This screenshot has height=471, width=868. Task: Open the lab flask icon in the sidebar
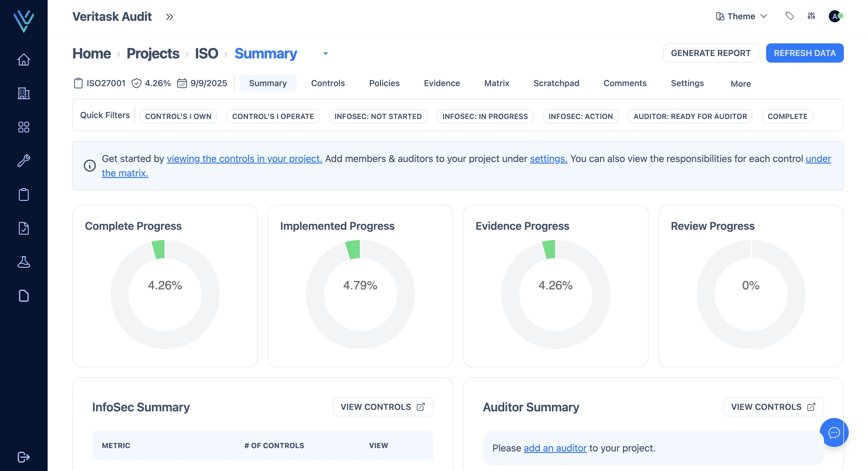click(x=24, y=262)
